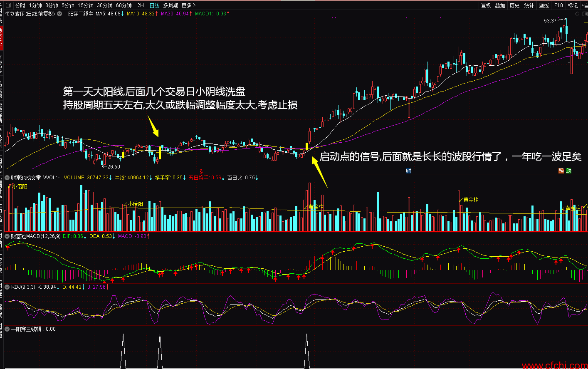Expand the 一阳穿三线幅 indicator panel menu

pos(7,329)
